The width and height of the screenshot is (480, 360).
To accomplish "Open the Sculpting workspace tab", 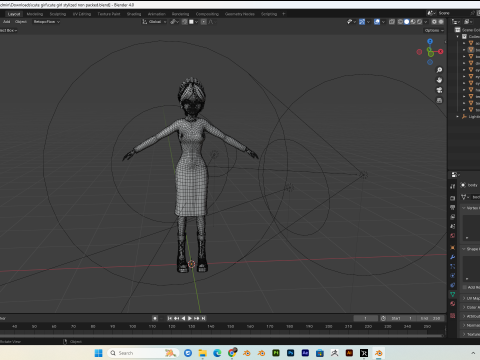I will pyautogui.click(x=58, y=14).
